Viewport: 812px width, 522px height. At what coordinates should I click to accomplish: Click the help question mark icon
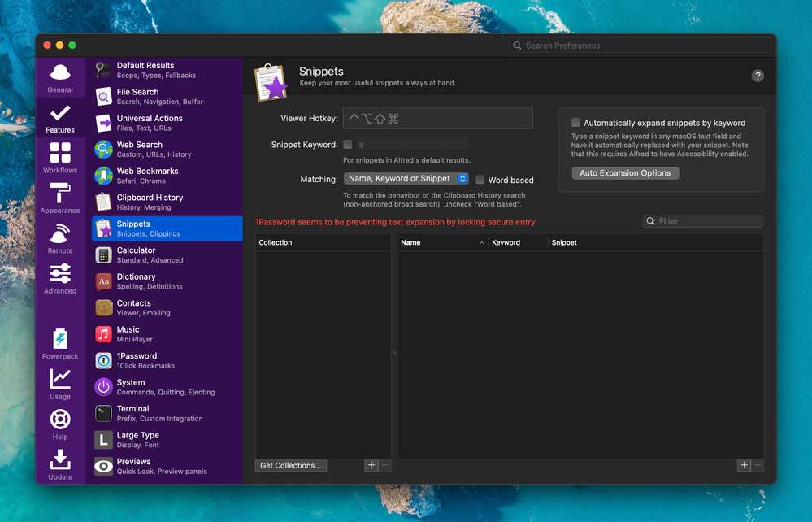[758, 76]
